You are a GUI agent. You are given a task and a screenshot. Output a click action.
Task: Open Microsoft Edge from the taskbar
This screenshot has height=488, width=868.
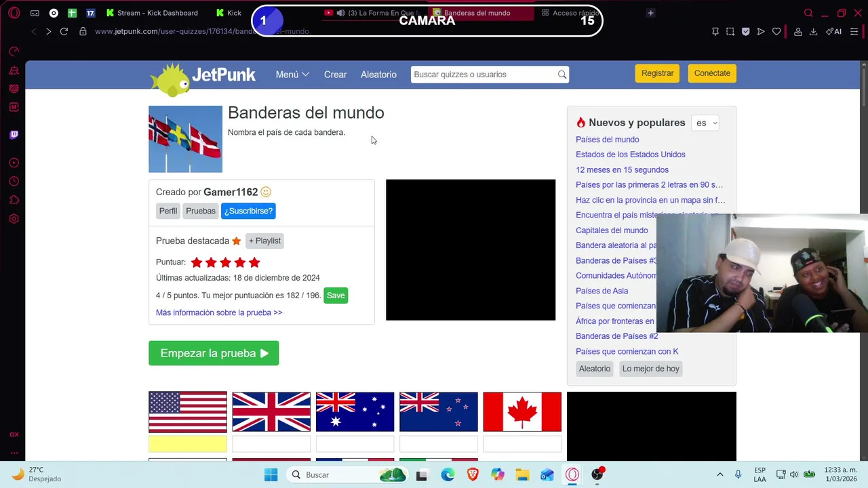448,474
